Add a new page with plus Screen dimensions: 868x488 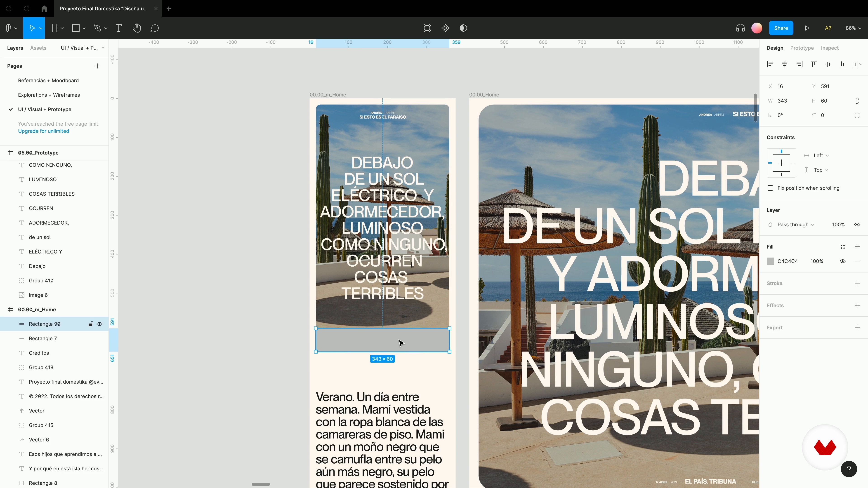point(98,66)
